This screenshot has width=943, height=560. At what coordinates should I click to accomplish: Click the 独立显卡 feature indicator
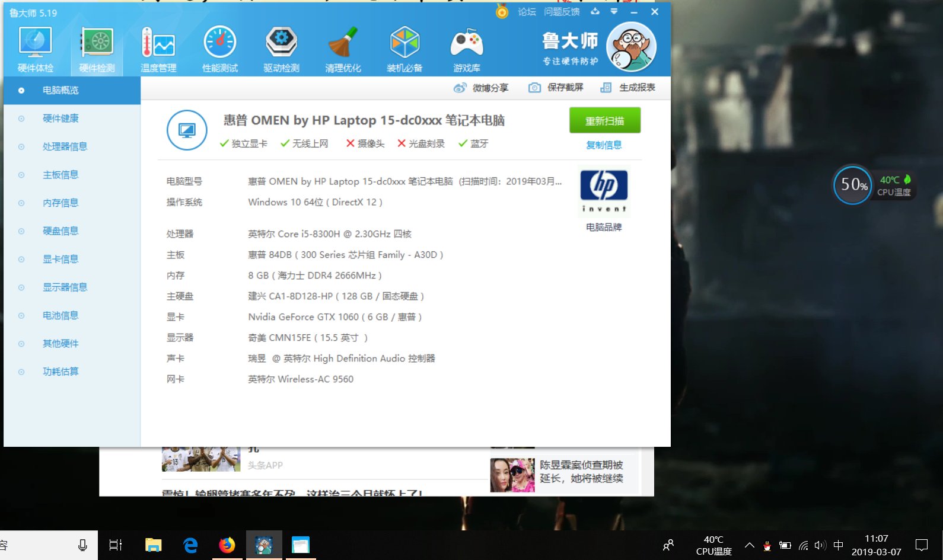tap(243, 143)
